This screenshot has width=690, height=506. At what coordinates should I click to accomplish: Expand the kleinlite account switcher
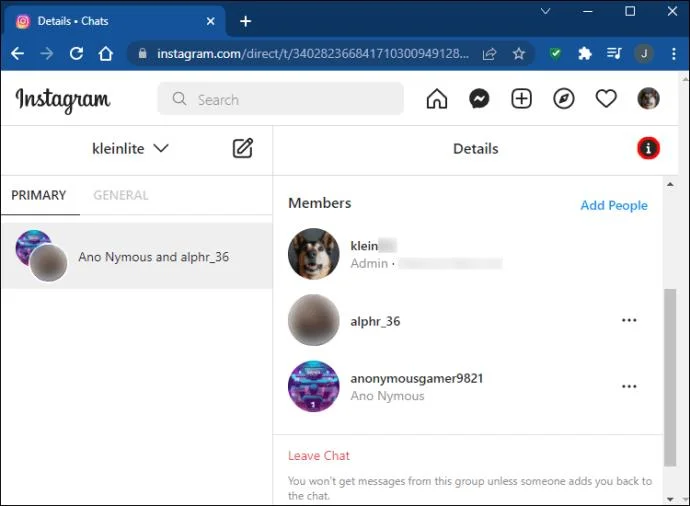(130, 148)
